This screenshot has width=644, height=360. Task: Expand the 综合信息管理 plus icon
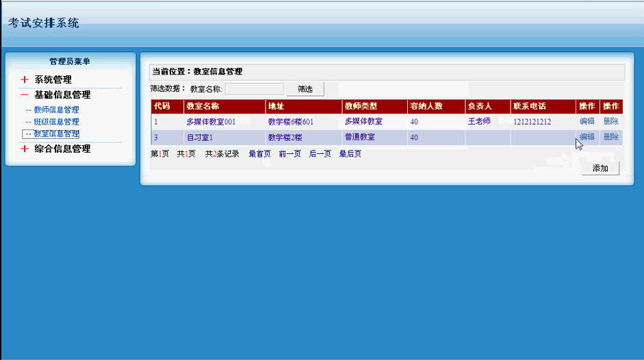pyautogui.click(x=25, y=149)
